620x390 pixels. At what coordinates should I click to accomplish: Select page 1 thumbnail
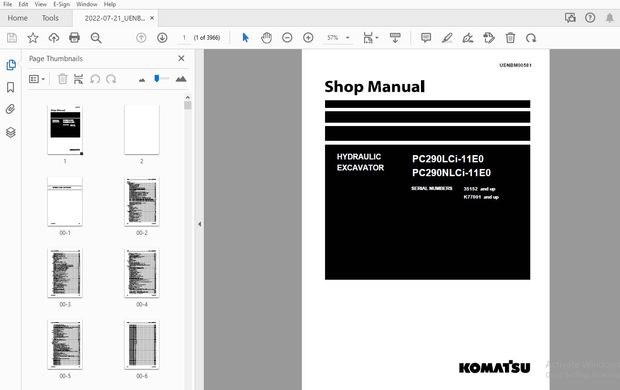pyautogui.click(x=65, y=130)
